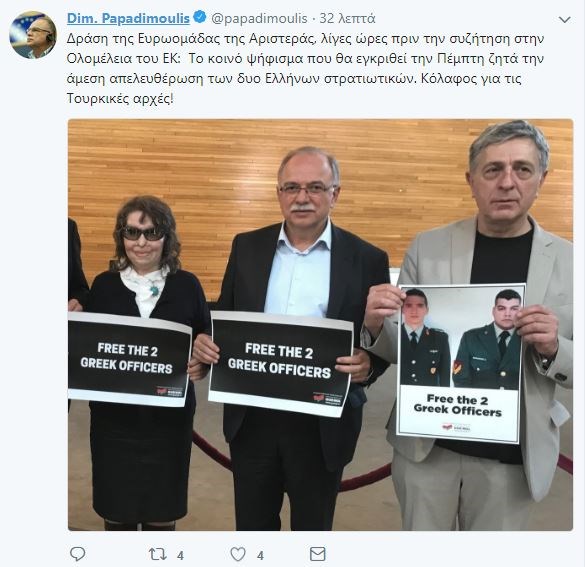
Task: Click the like count number
Action: point(260,556)
